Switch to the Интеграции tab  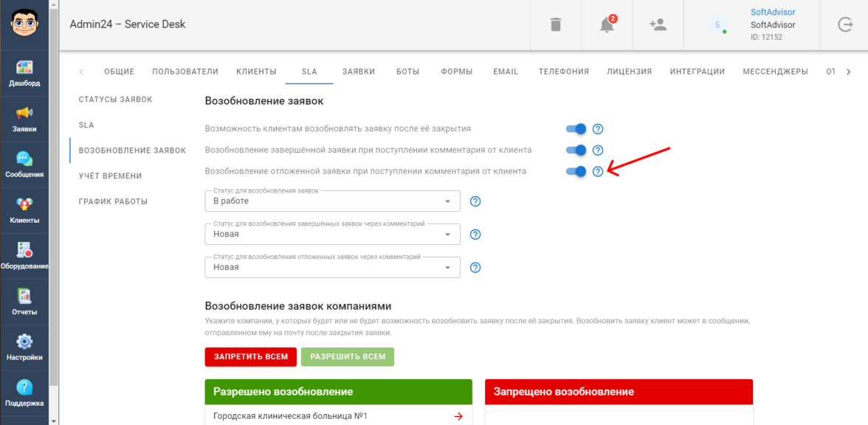pyautogui.click(x=697, y=72)
